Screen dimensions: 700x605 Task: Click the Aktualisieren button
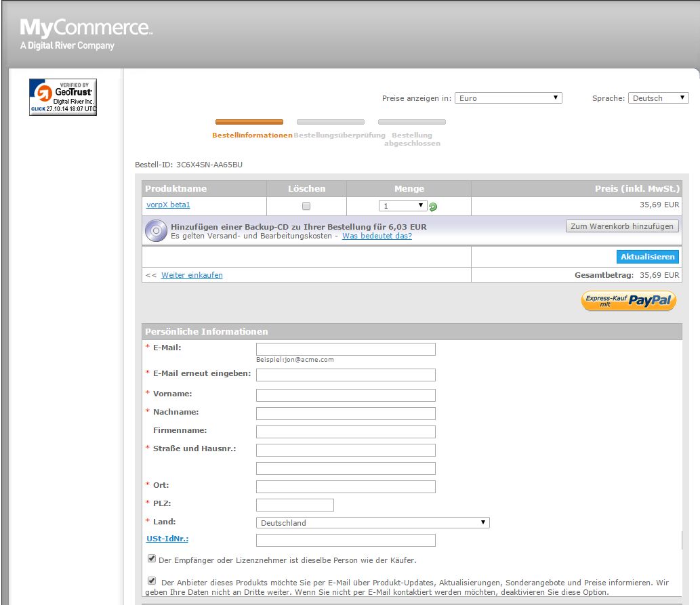point(647,257)
